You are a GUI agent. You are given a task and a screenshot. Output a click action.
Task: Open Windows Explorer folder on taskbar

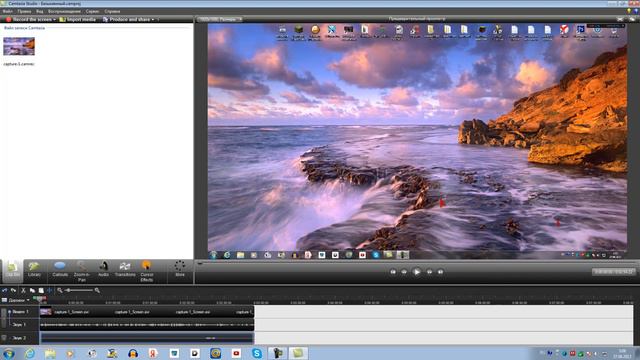pyautogui.click(x=50, y=353)
